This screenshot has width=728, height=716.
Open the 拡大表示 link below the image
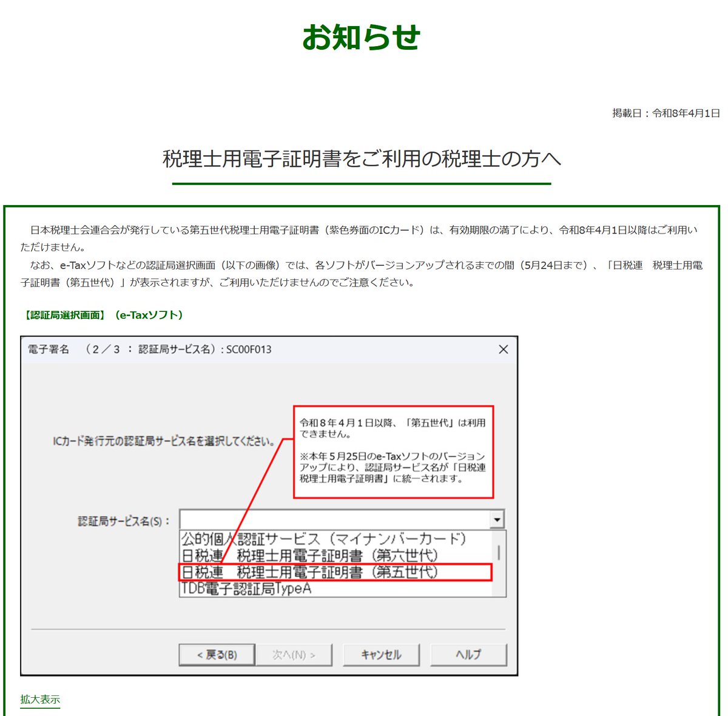click(40, 699)
